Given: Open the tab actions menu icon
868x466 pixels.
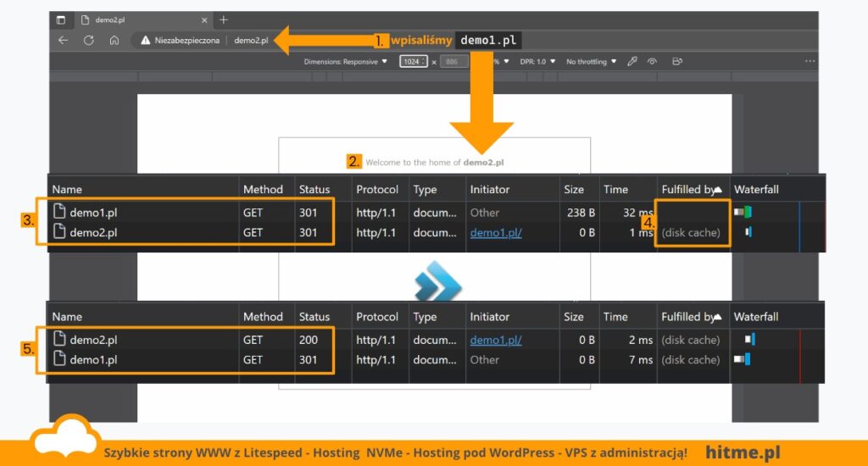Looking at the screenshot, I should (x=61, y=20).
